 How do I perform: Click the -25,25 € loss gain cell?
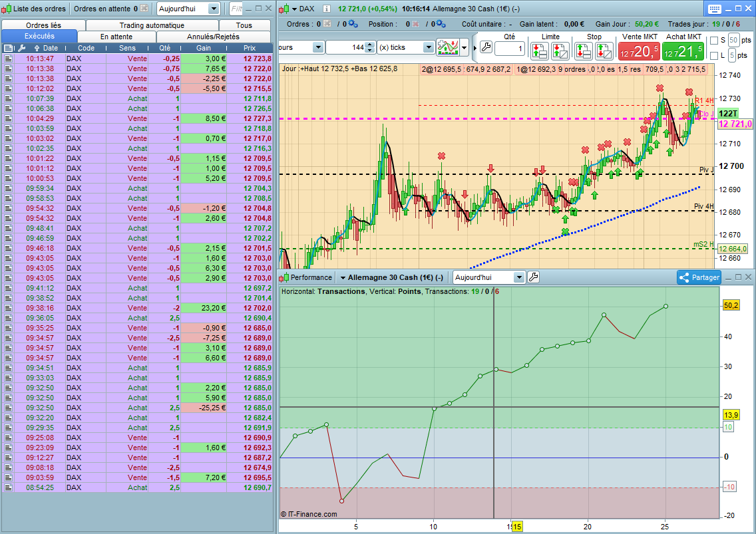tap(205, 408)
